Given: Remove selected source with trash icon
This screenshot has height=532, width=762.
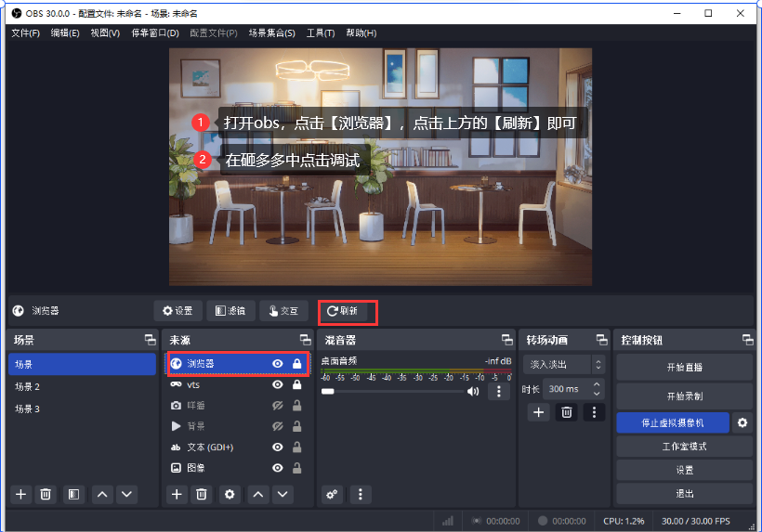Looking at the screenshot, I should [x=202, y=495].
